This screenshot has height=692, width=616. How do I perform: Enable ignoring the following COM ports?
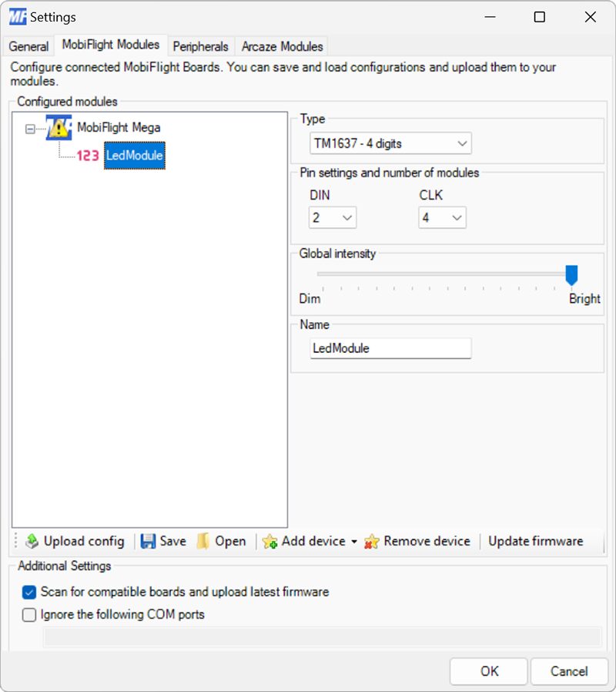click(28, 615)
